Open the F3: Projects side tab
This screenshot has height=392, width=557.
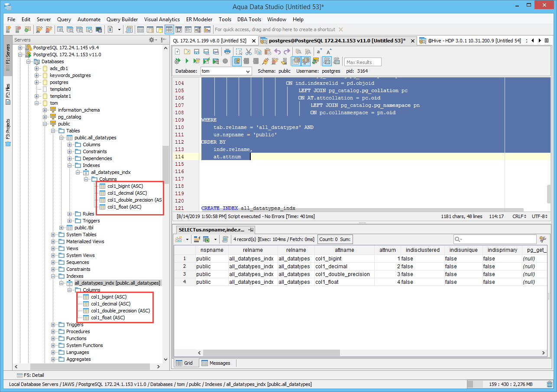(x=8, y=134)
